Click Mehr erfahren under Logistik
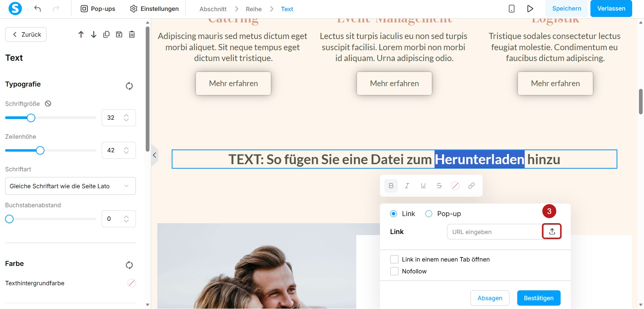This screenshot has width=644, height=309. pyautogui.click(x=555, y=83)
